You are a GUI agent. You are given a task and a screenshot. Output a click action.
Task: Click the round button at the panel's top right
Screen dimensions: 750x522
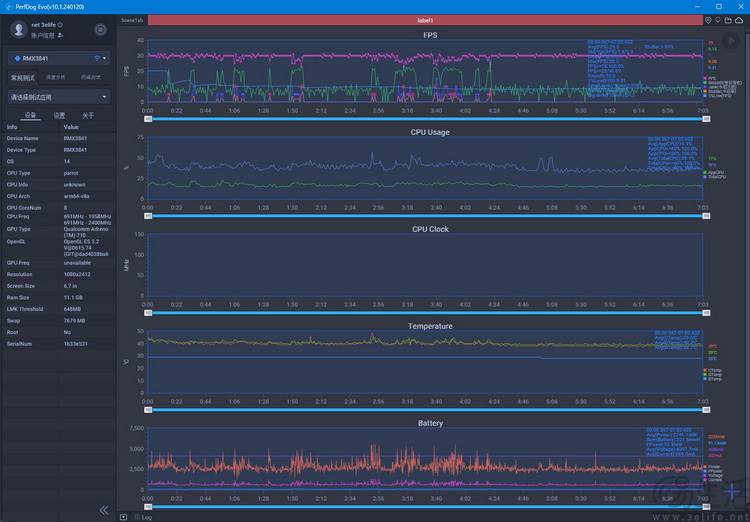100,30
